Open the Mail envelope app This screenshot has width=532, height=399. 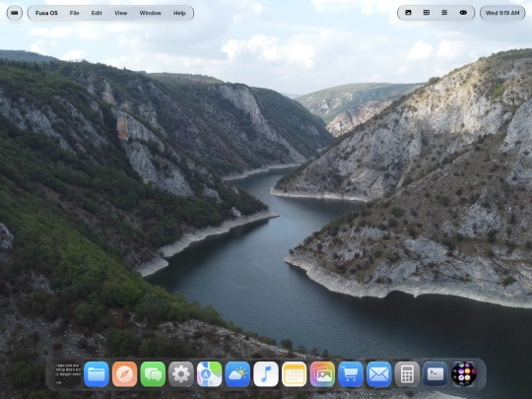point(379,374)
